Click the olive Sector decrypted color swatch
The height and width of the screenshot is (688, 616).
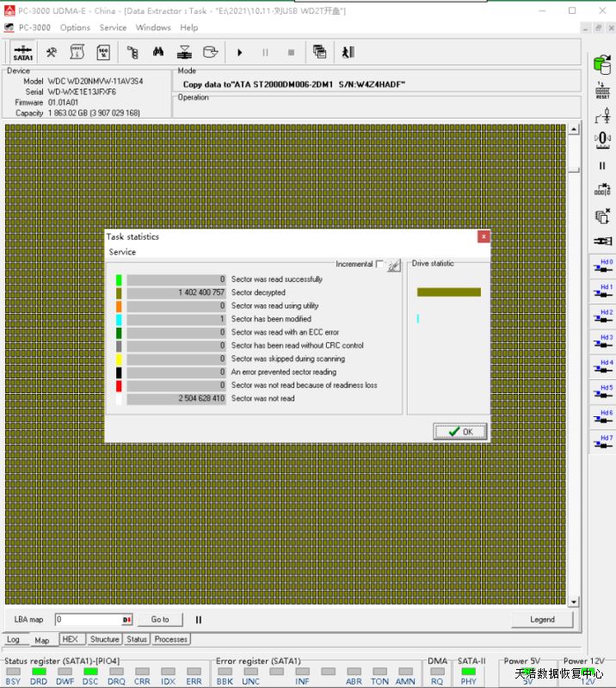[x=119, y=292]
